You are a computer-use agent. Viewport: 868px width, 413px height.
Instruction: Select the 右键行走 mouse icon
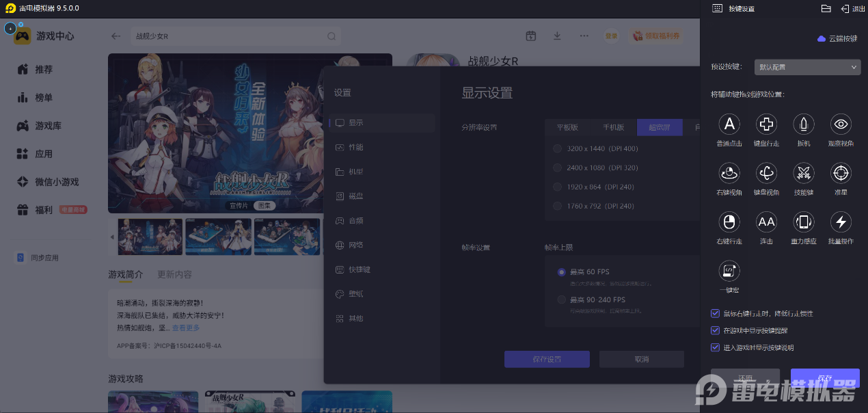click(729, 222)
